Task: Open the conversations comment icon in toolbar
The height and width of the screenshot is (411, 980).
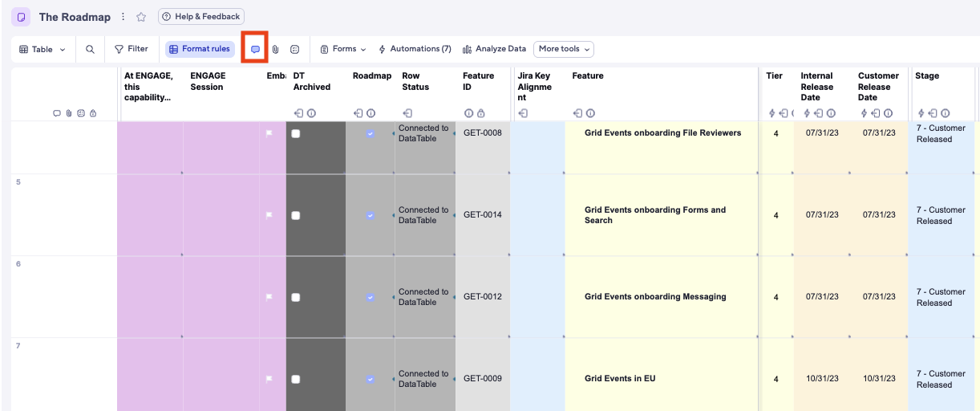Action: pos(255,49)
